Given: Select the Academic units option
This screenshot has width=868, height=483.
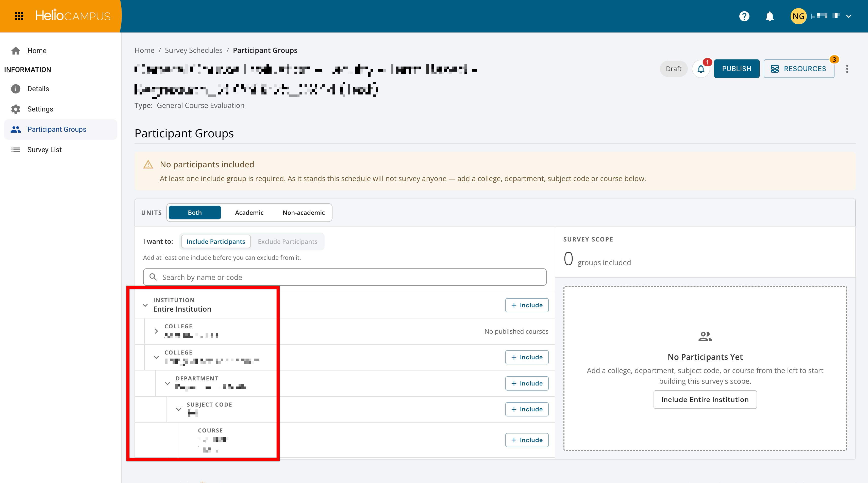Looking at the screenshot, I should click(x=249, y=213).
